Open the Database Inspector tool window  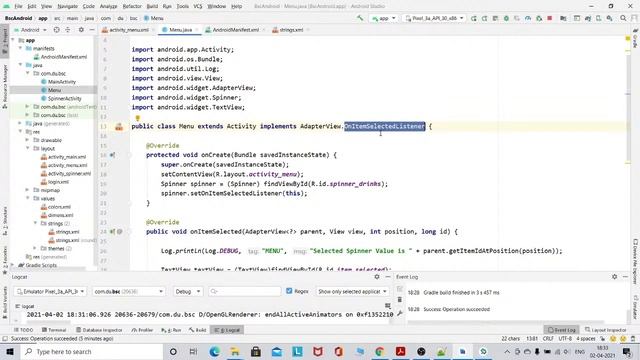99,330
